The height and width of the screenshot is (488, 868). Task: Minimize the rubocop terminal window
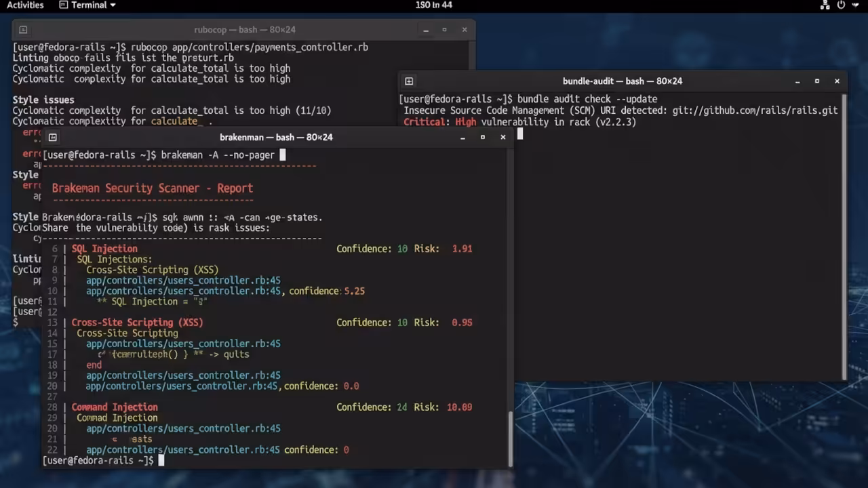tap(426, 30)
